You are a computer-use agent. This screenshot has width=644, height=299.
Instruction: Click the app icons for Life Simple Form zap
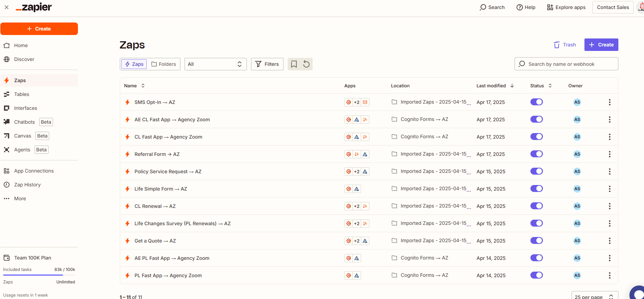(352, 189)
